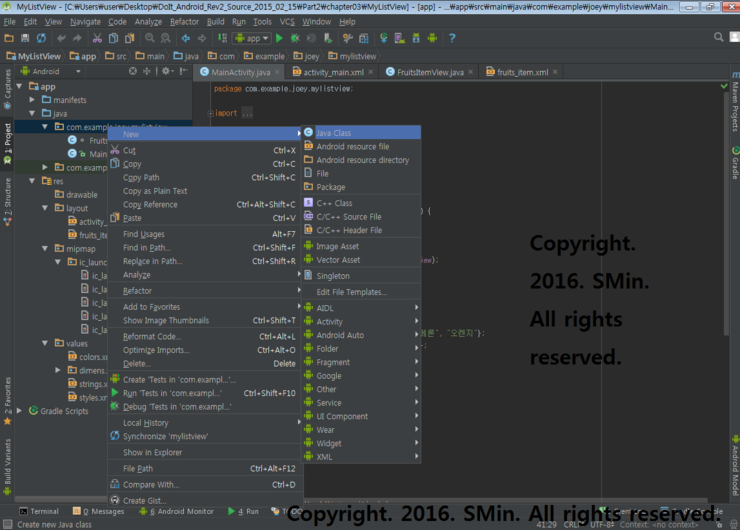Click the Save All toolbar icon

pos(25,38)
